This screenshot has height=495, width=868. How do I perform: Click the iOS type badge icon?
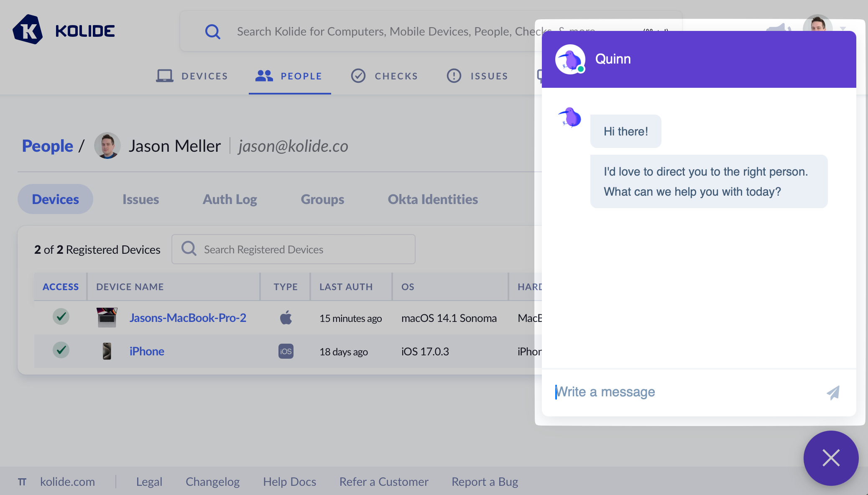(x=286, y=351)
